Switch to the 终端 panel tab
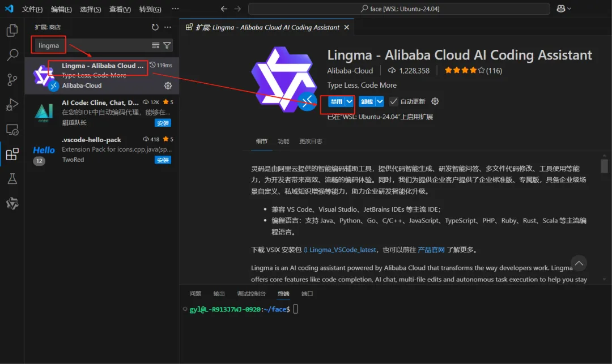Viewport: 612px width, 364px height. (283, 293)
